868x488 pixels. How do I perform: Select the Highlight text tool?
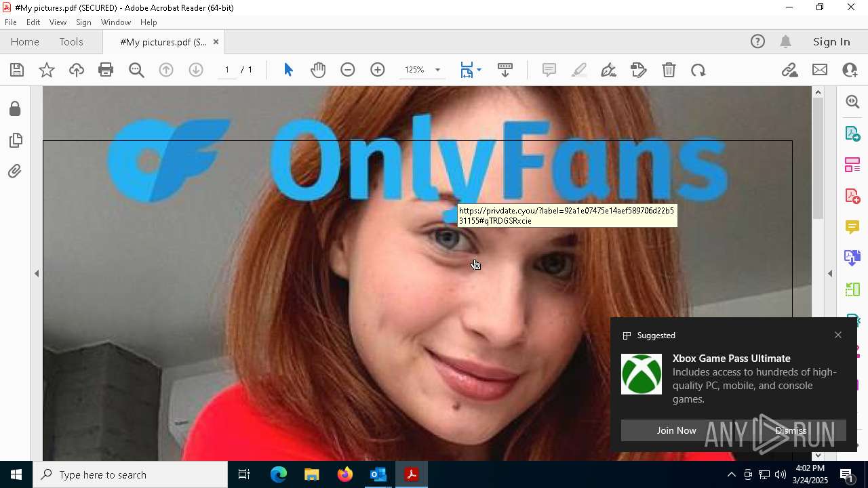(x=579, y=70)
